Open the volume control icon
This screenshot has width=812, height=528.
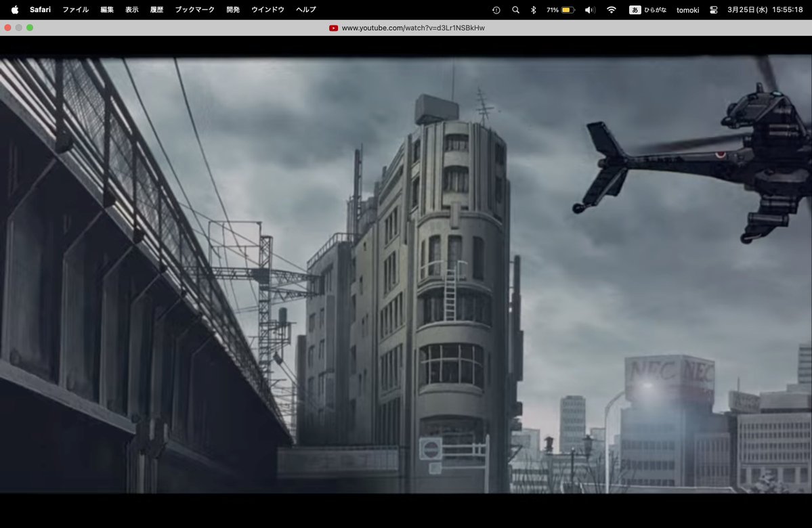(x=590, y=10)
